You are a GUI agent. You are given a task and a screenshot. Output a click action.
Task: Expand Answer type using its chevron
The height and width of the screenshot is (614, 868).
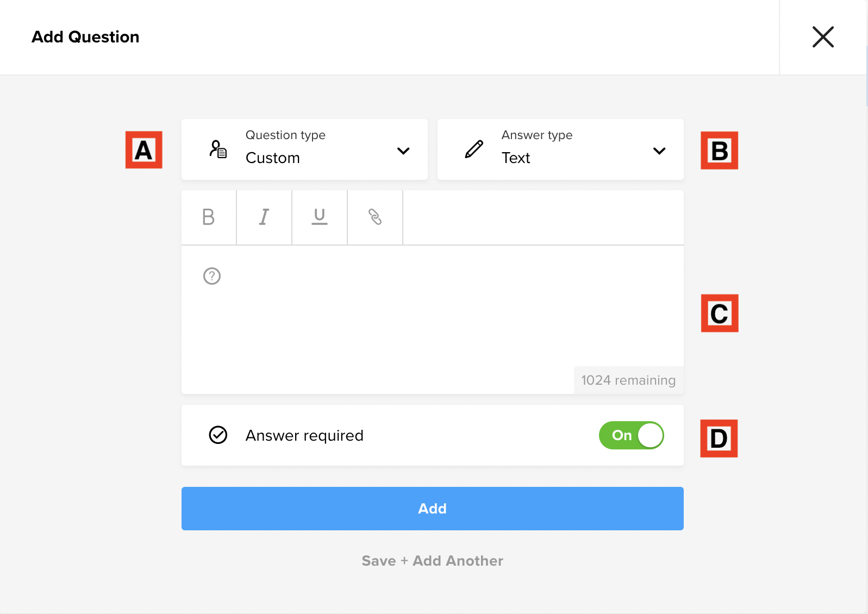(x=659, y=151)
